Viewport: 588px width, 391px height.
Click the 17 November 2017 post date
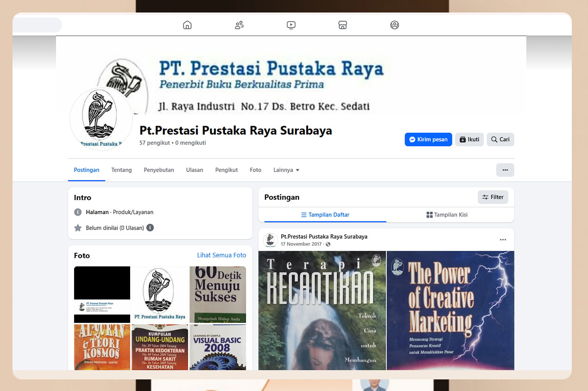(301, 244)
